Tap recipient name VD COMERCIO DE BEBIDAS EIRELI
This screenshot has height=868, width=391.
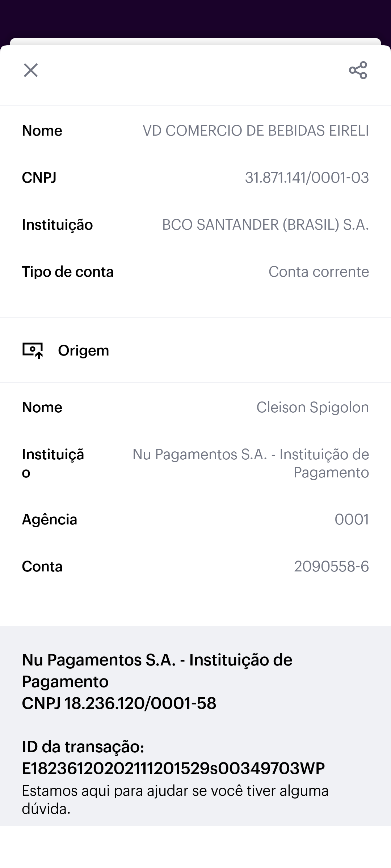tap(256, 131)
